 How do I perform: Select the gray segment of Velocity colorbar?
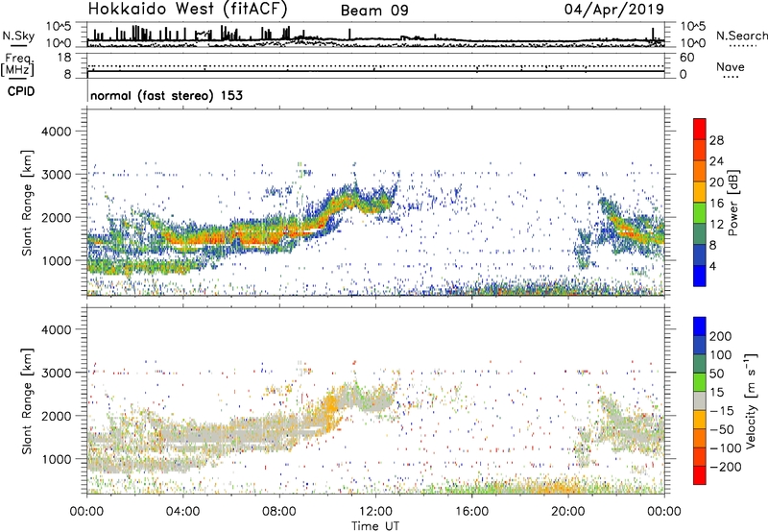[700, 401]
